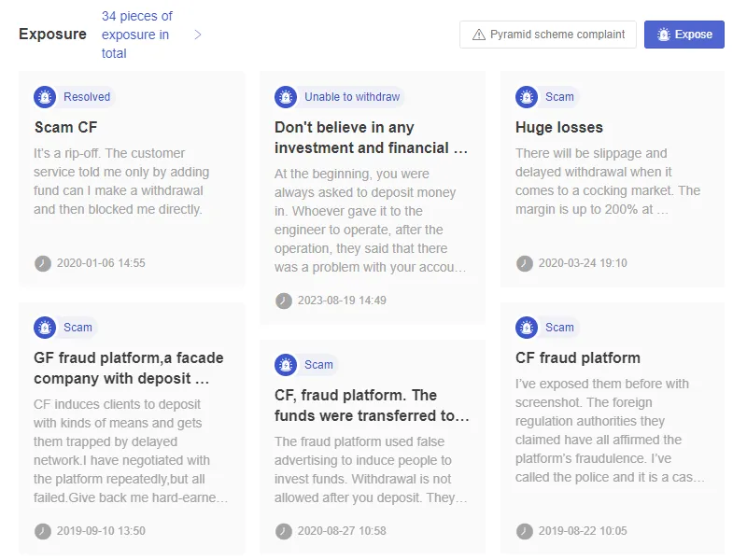
Task: Click the blue Expose button
Action: click(x=684, y=35)
